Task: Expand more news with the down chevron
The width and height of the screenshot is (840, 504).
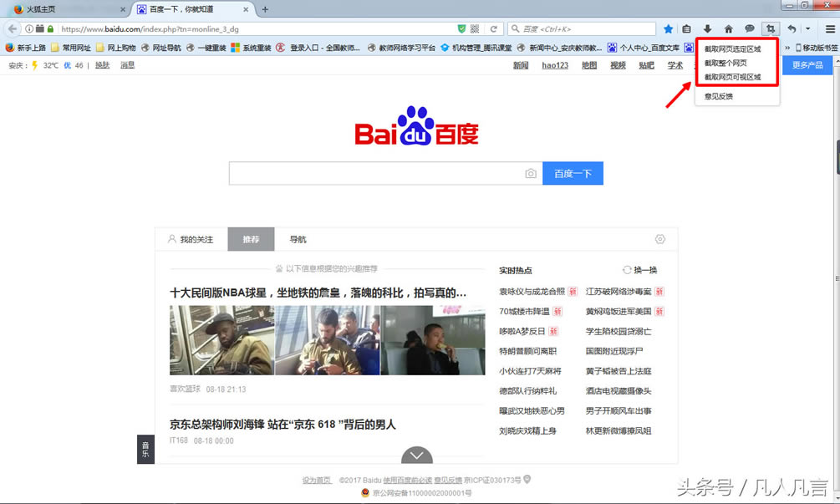Action: [x=417, y=456]
